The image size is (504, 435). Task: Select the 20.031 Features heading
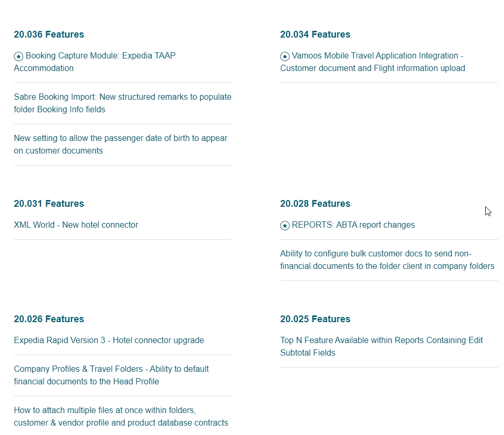coord(49,204)
